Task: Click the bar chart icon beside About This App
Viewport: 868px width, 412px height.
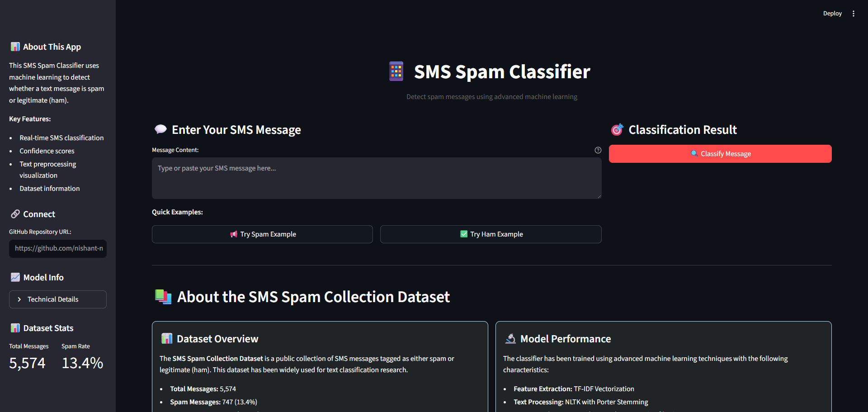Action: click(14, 46)
